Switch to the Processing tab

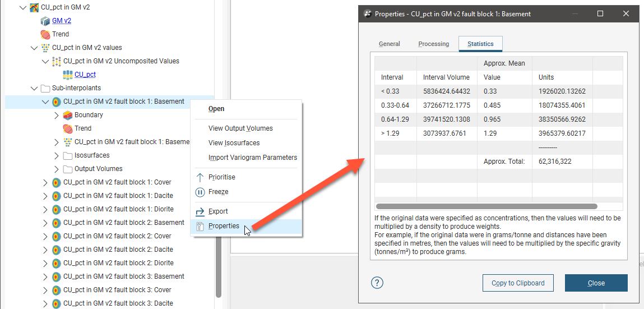[433, 44]
